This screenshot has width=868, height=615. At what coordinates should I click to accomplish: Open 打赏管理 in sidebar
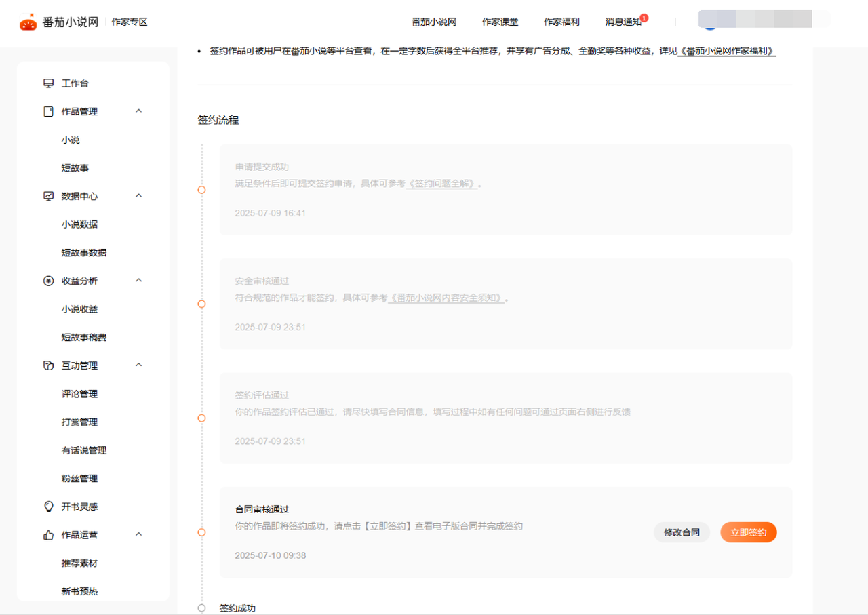tap(79, 422)
